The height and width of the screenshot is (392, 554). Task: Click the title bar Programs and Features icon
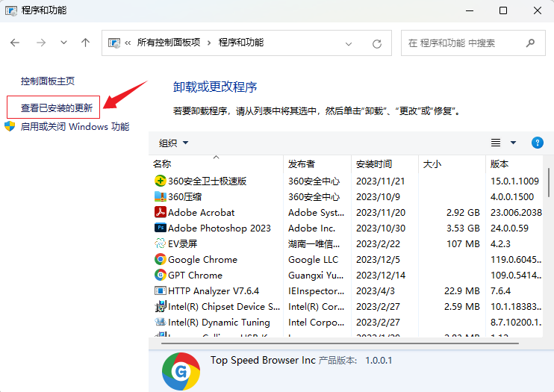point(10,10)
